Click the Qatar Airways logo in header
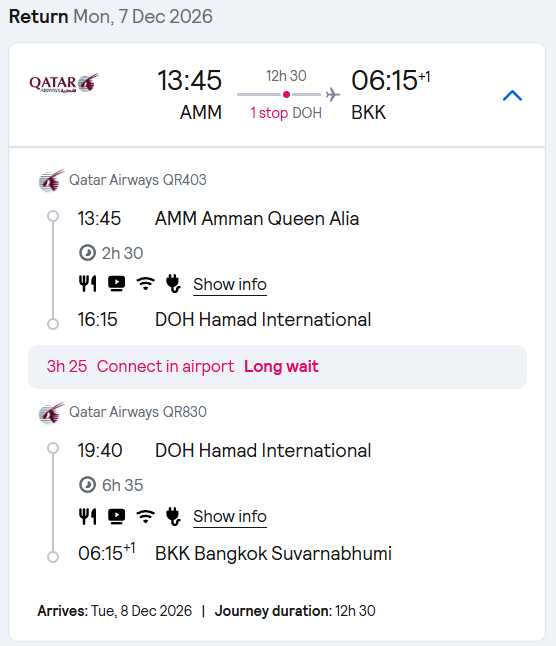The width and height of the screenshot is (556, 646). (x=64, y=83)
